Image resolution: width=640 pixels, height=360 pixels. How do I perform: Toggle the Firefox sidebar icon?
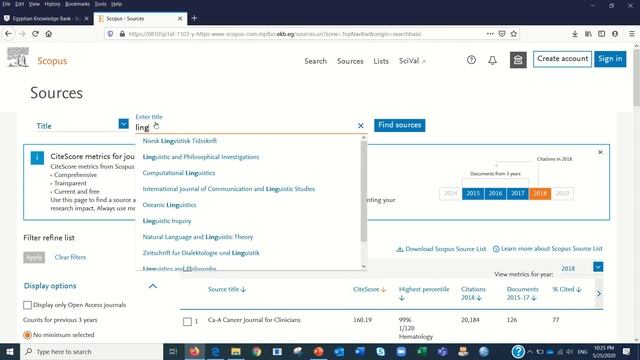click(x=602, y=34)
